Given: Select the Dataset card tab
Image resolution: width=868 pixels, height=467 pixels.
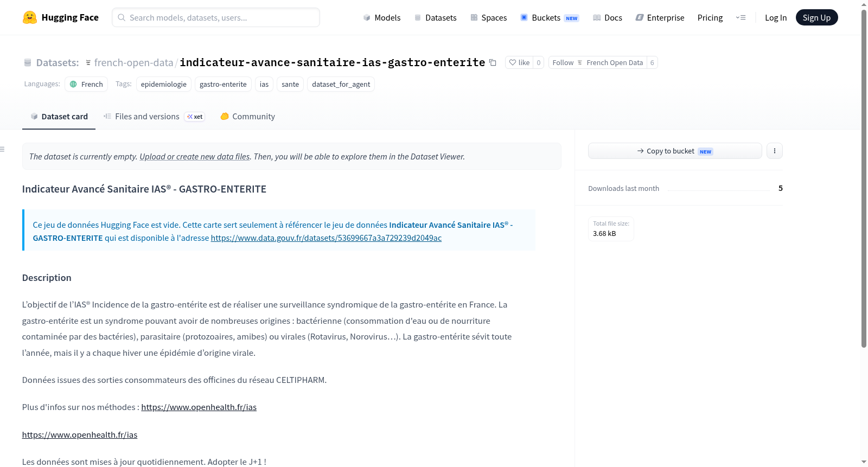Looking at the screenshot, I should coord(59,117).
